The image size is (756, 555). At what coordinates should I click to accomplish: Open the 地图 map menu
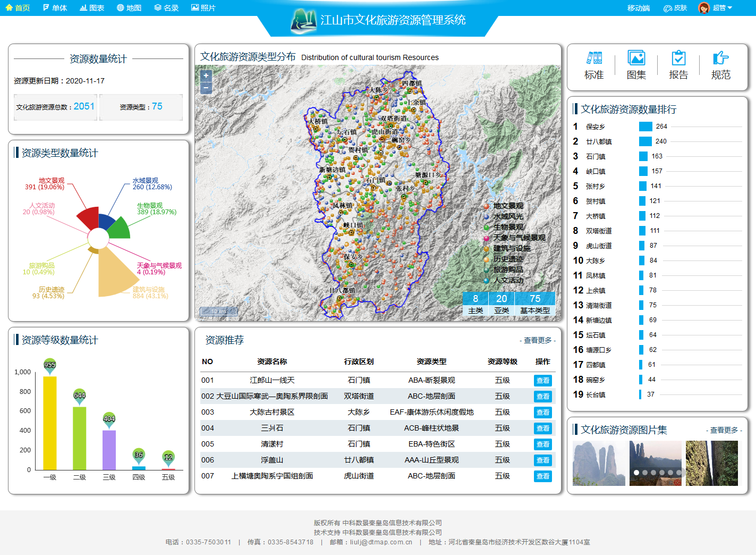129,8
